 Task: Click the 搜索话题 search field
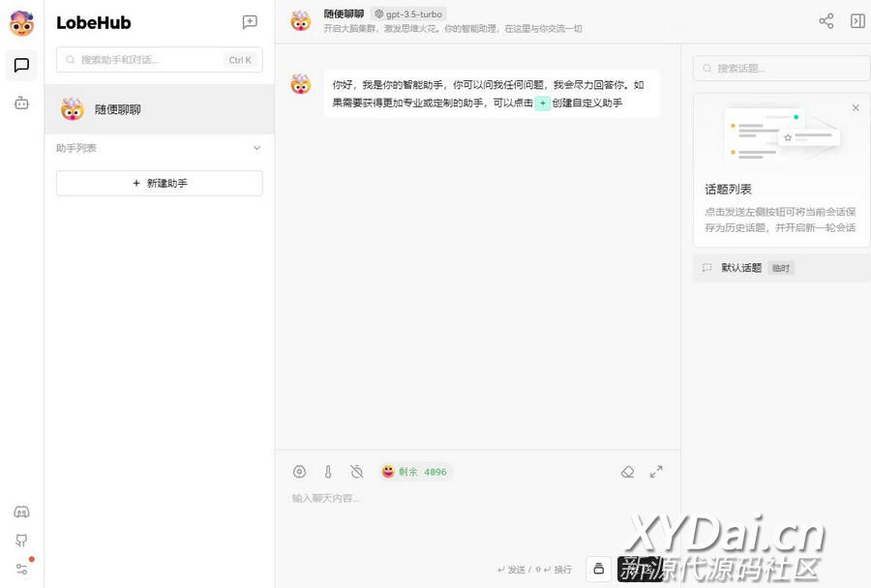[x=781, y=69]
